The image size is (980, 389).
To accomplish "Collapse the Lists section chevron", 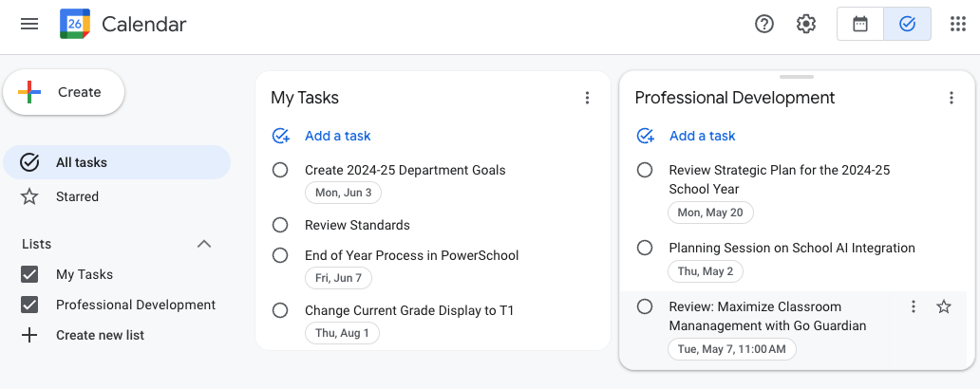I will coord(204,244).
